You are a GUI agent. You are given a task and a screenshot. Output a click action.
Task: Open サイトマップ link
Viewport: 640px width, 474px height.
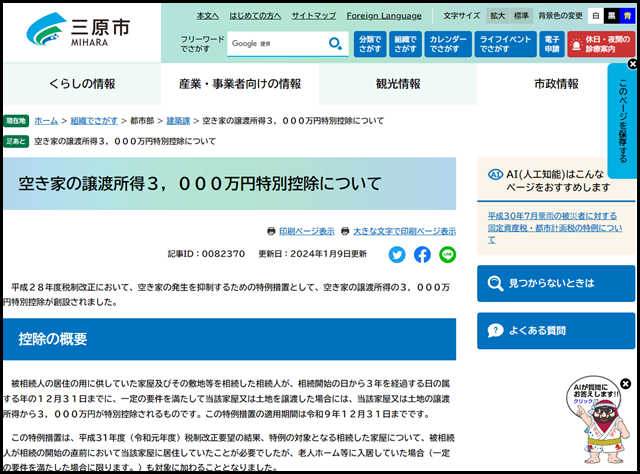tap(313, 16)
